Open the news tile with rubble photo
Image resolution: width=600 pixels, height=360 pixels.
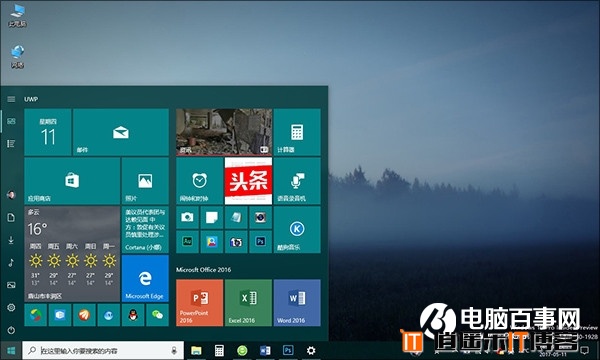[224, 132]
